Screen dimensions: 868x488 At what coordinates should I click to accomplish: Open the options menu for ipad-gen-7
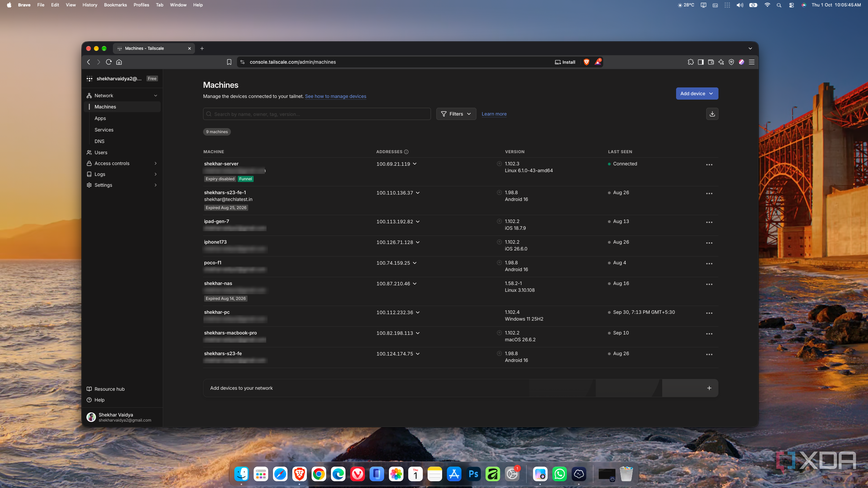[709, 222]
